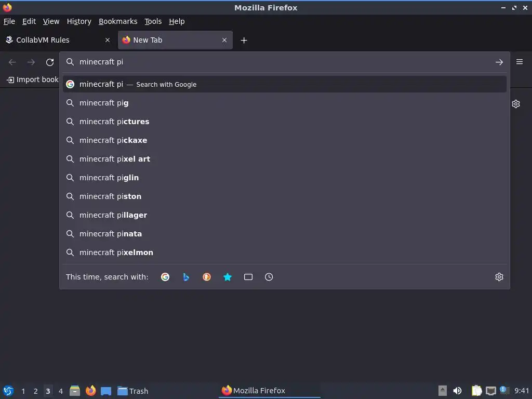Reload the current page
532x399 pixels.
50,62
